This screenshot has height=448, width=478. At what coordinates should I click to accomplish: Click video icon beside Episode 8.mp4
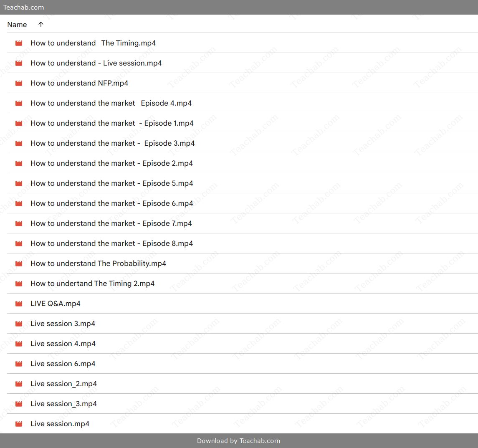click(19, 243)
